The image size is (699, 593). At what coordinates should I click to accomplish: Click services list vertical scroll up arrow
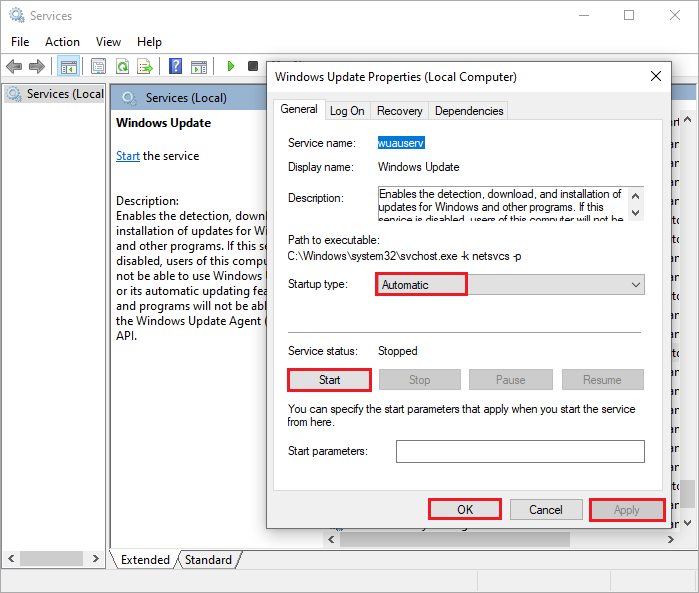pyautogui.click(x=687, y=119)
